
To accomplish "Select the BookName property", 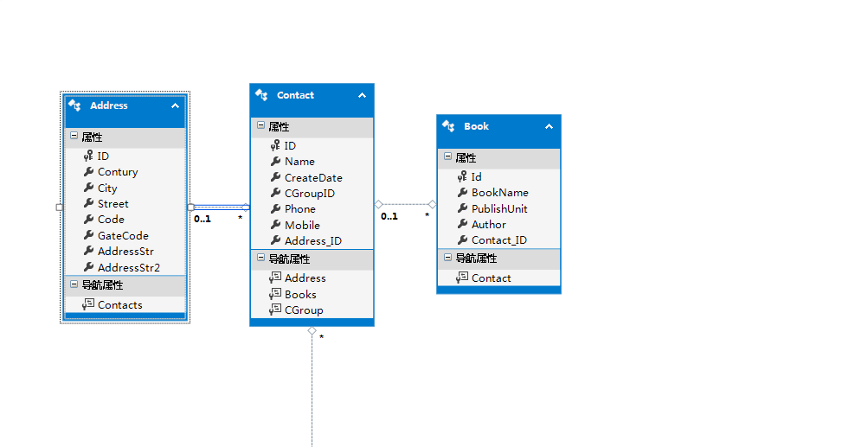I will (x=498, y=193).
